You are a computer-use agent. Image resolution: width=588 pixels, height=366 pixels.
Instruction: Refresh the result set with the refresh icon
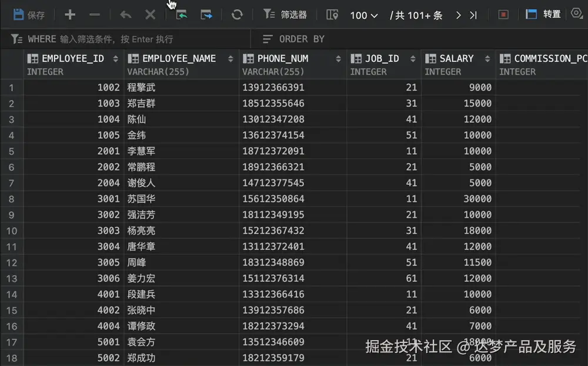coord(237,14)
